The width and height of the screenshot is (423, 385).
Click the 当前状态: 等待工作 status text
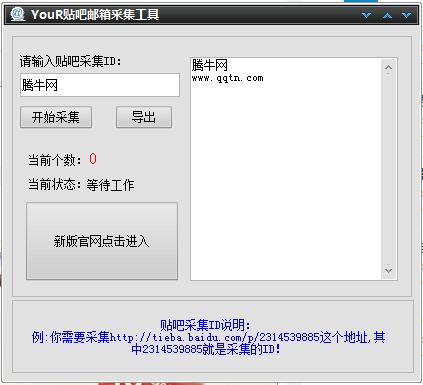point(81,185)
